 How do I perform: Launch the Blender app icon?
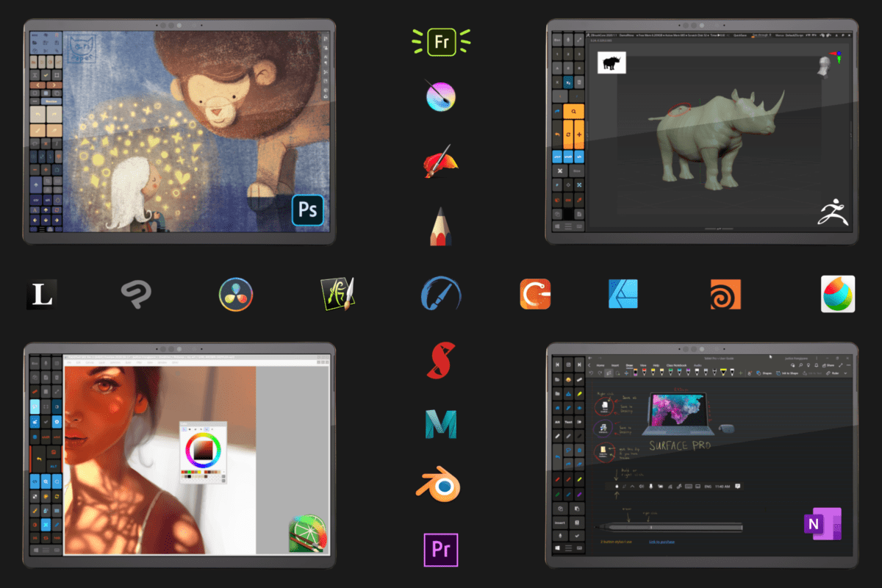point(440,484)
